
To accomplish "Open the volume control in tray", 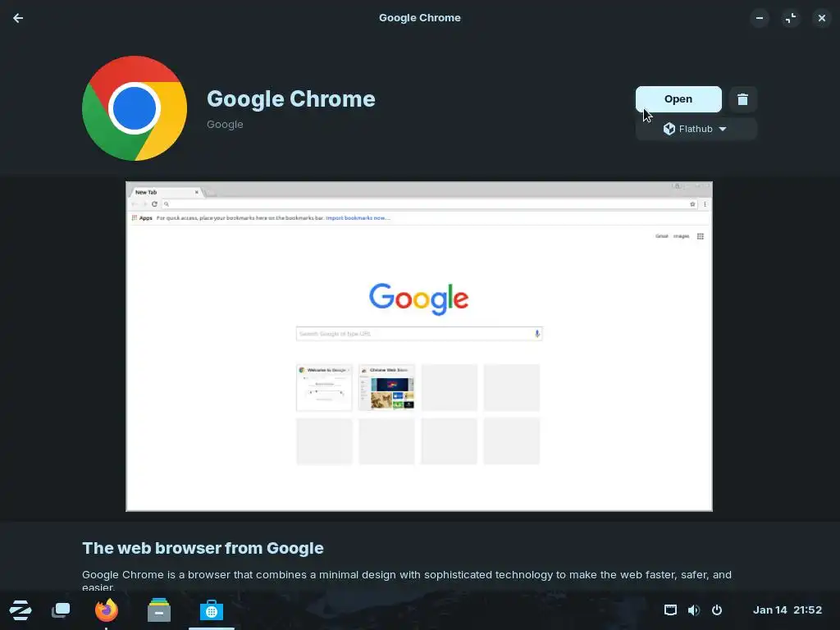I will click(694, 610).
